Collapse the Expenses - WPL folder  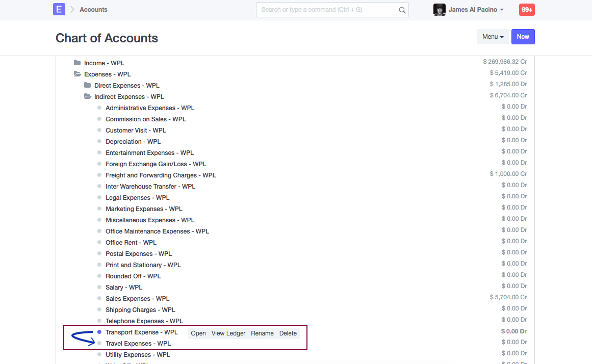pyautogui.click(x=78, y=74)
